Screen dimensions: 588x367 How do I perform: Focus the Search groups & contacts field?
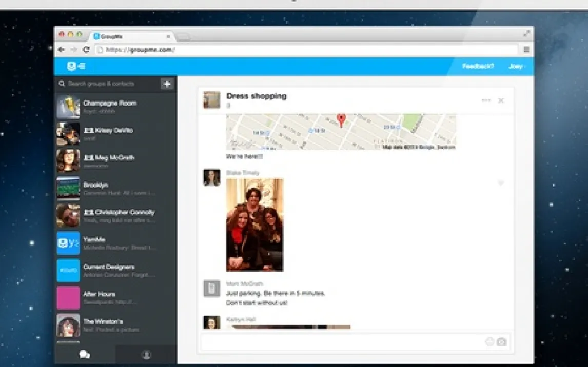tap(109, 84)
